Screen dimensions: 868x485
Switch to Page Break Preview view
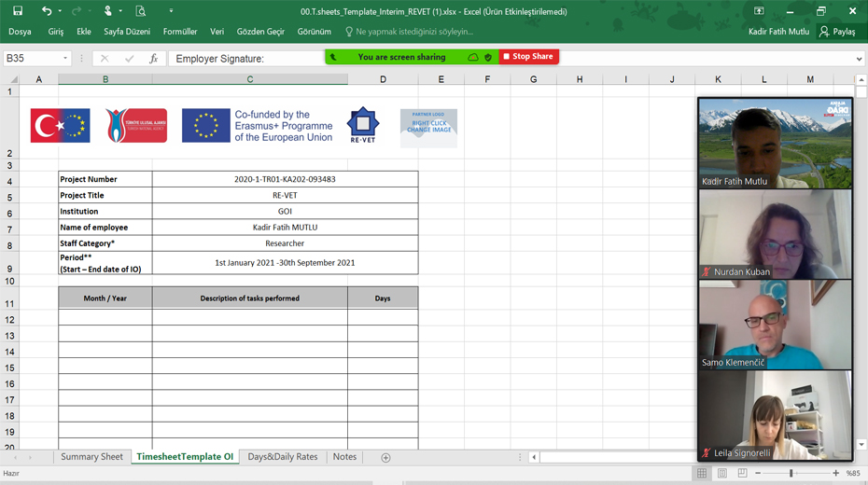(x=742, y=474)
